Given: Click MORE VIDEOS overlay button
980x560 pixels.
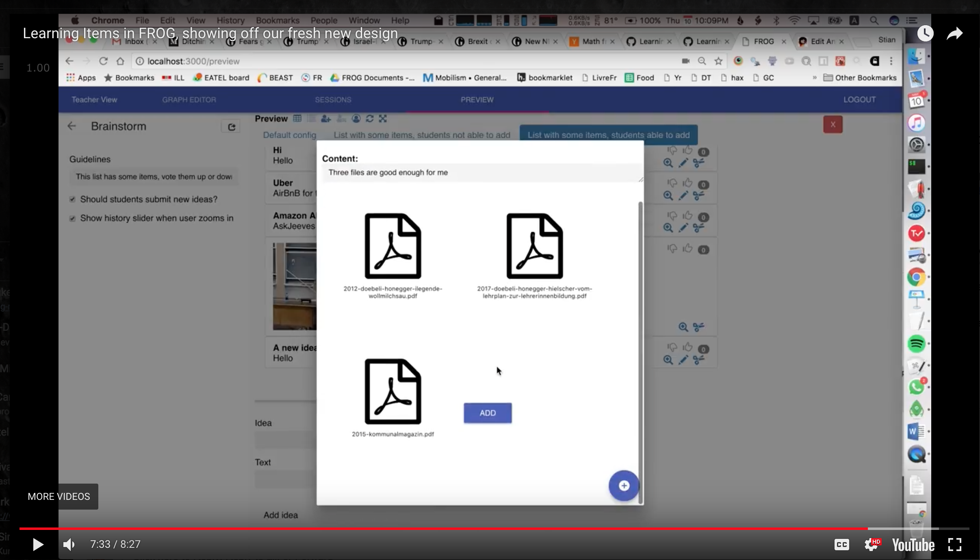Looking at the screenshot, I should [x=59, y=497].
